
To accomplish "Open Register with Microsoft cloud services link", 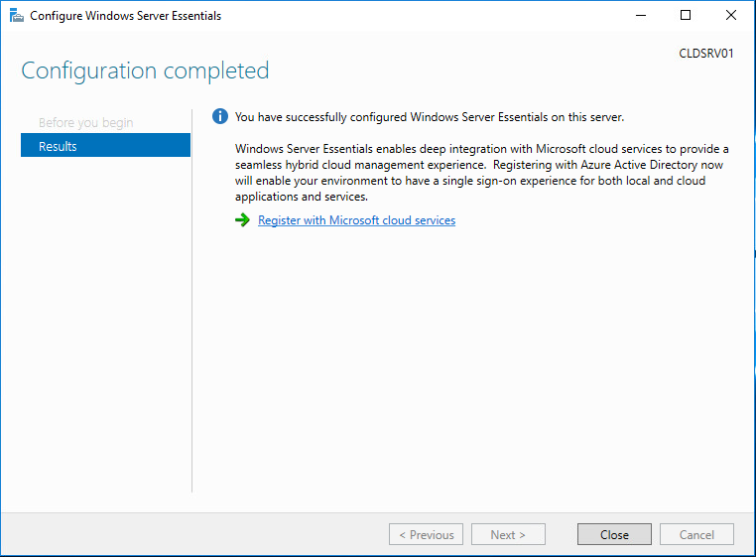I will [356, 220].
